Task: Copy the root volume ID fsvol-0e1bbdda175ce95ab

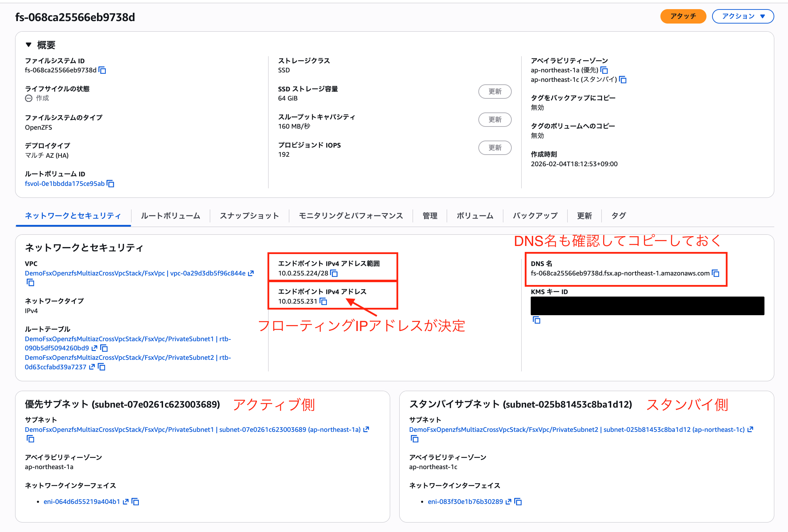Action: (110, 184)
